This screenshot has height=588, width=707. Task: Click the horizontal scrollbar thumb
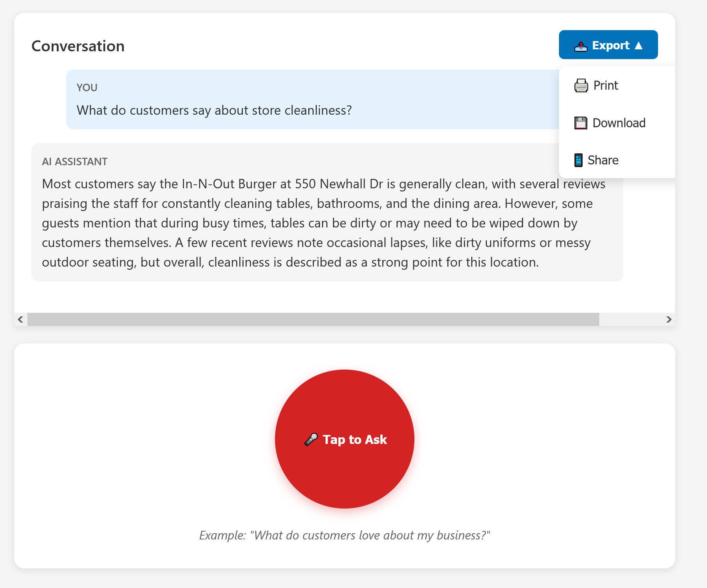313,319
